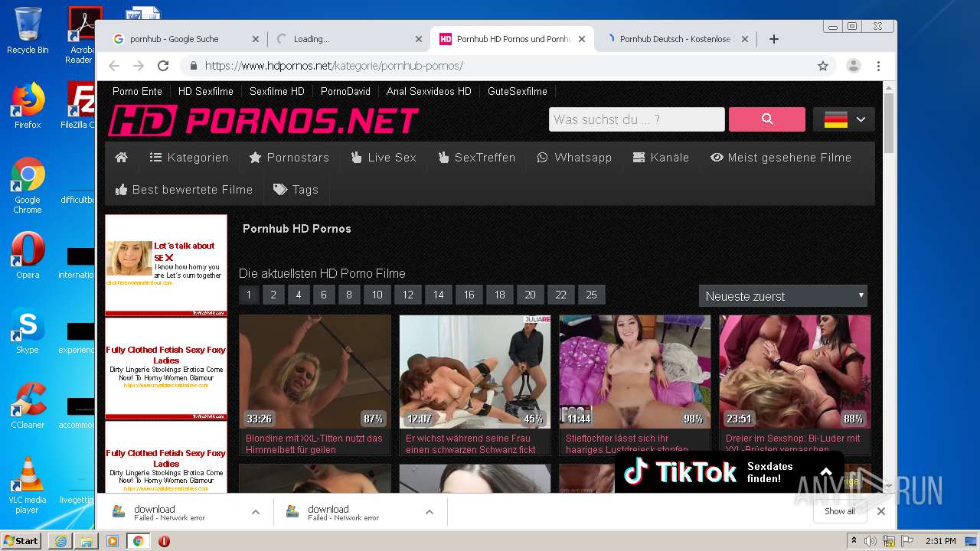Viewport: 980px width, 551px height.
Task: Launch Google Chrome desktop shortcut
Action: (28, 185)
